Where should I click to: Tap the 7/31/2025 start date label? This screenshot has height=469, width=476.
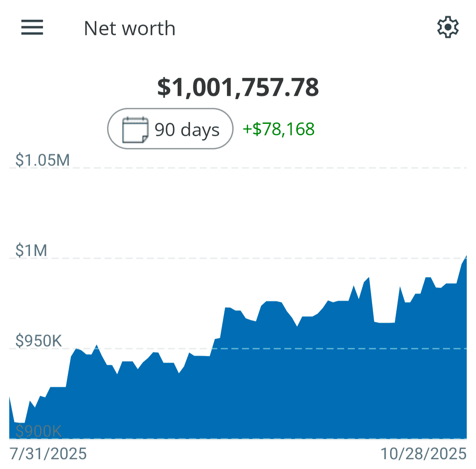[48, 454]
